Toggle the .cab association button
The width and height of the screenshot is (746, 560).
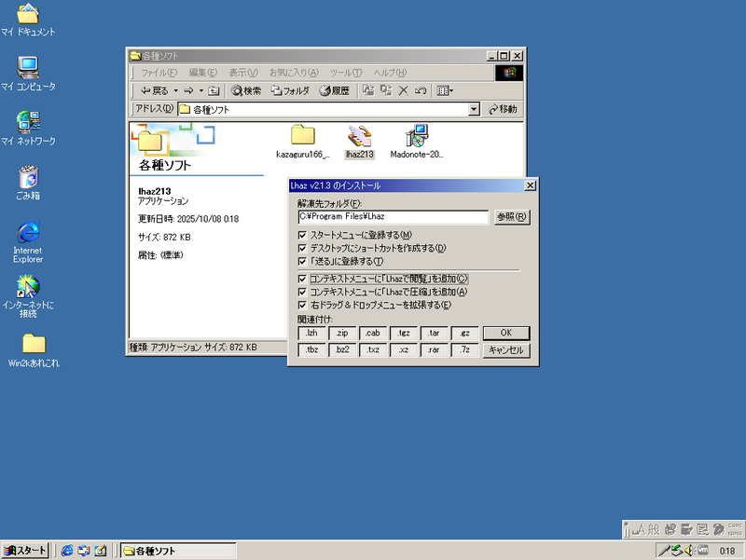[372, 334]
